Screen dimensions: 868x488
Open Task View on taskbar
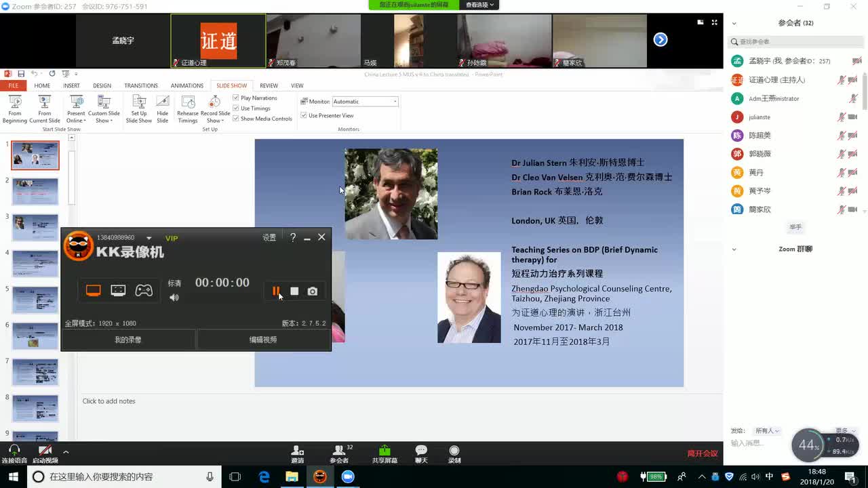(x=235, y=476)
